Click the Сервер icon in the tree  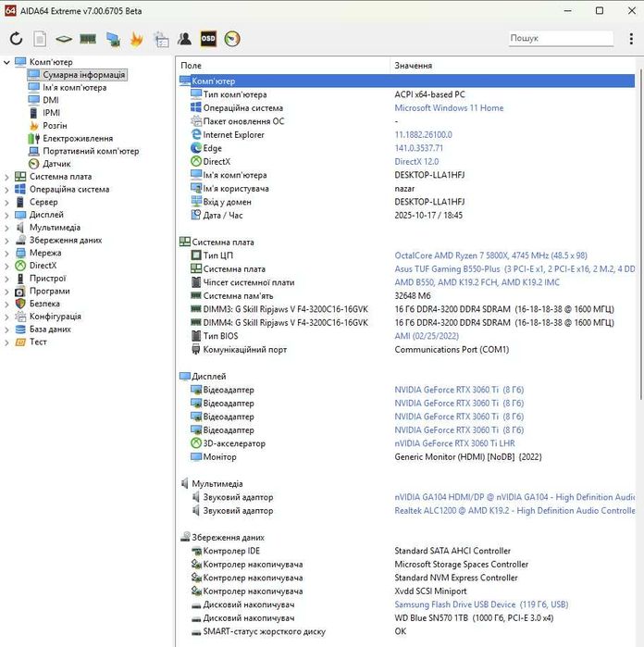click(20, 202)
